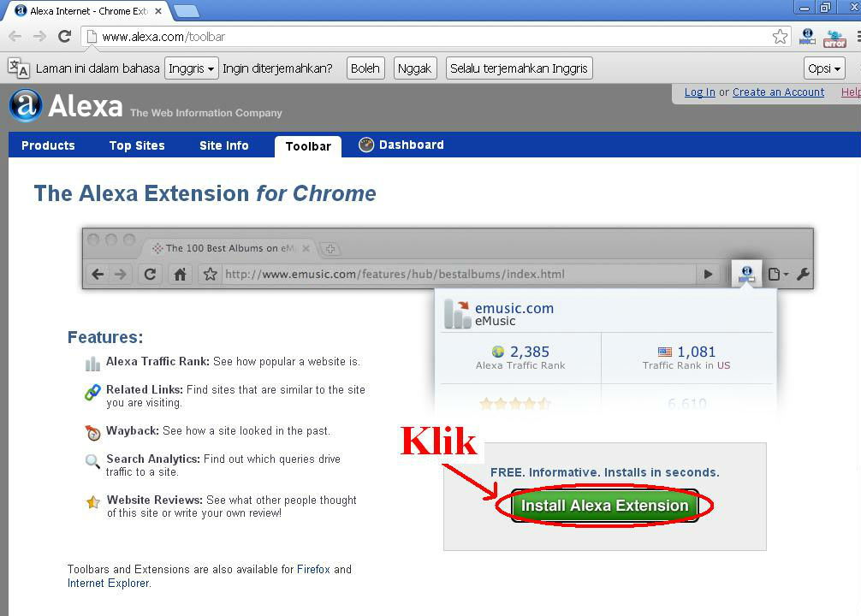Select the Alexa Internet browser tab

coord(88,11)
